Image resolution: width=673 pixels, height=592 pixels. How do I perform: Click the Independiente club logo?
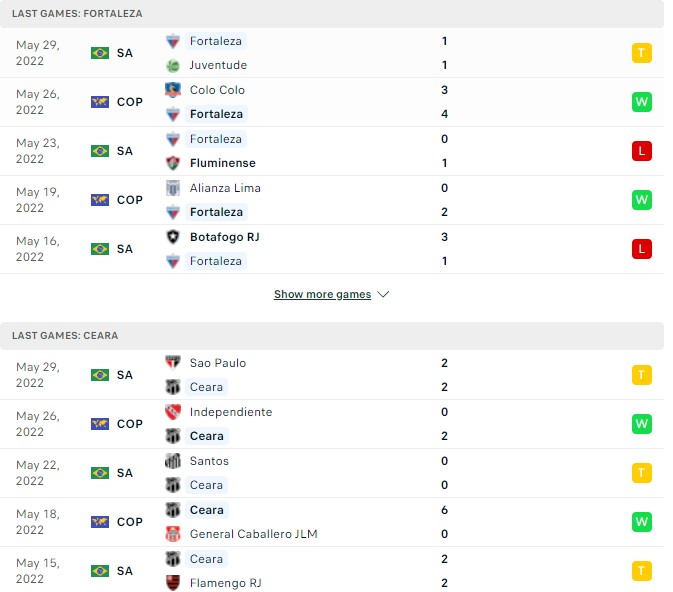click(173, 412)
